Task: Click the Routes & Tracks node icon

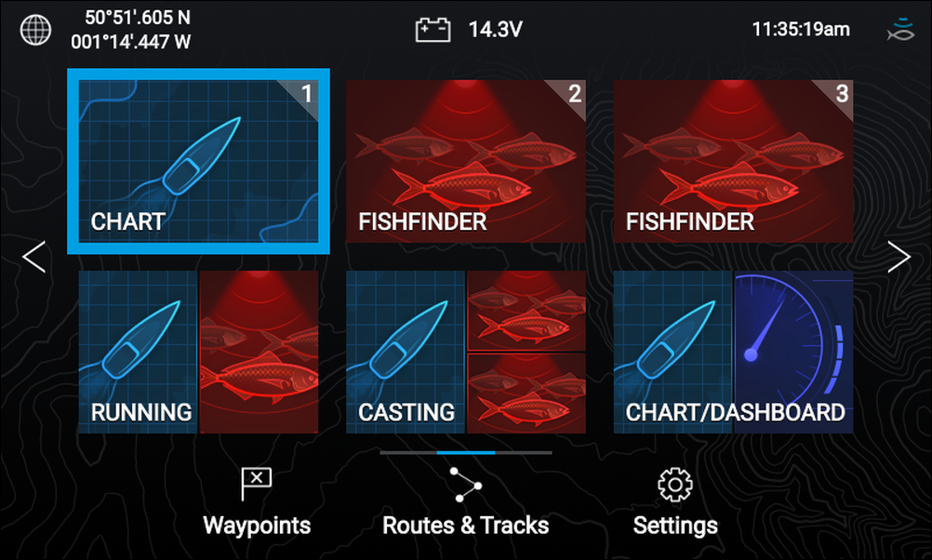Action: point(465,484)
